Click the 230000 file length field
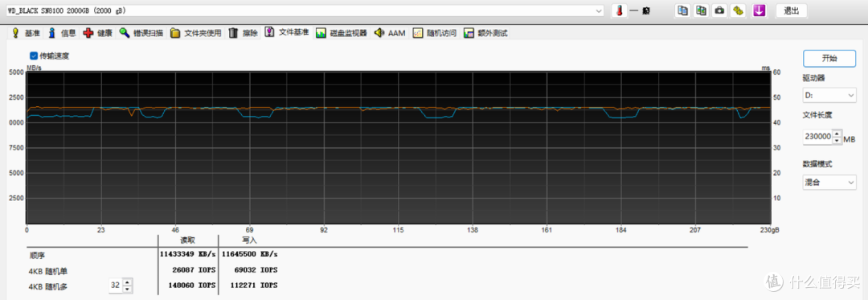The height and width of the screenshot is (300, 868). pyautogui.click(x=817, y=136)
